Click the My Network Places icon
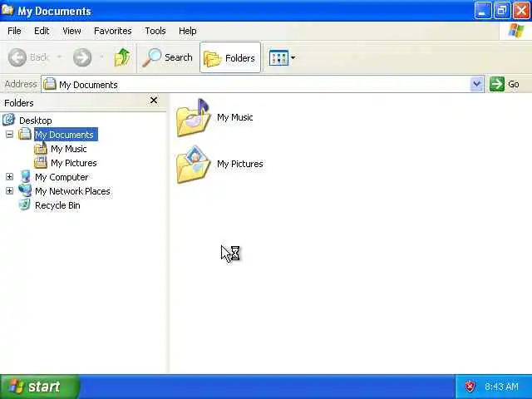This screenshot has width=532, height=399. [x=25, y=190]
